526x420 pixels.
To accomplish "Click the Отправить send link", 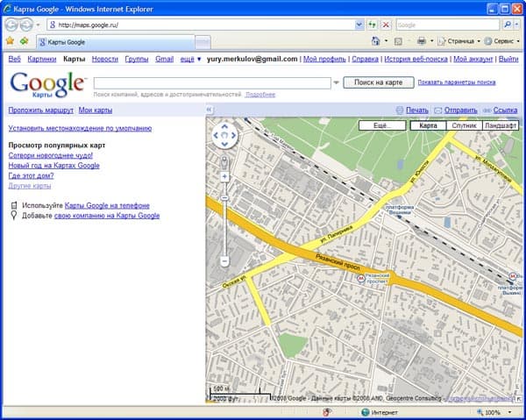I will tap(460, 110).
